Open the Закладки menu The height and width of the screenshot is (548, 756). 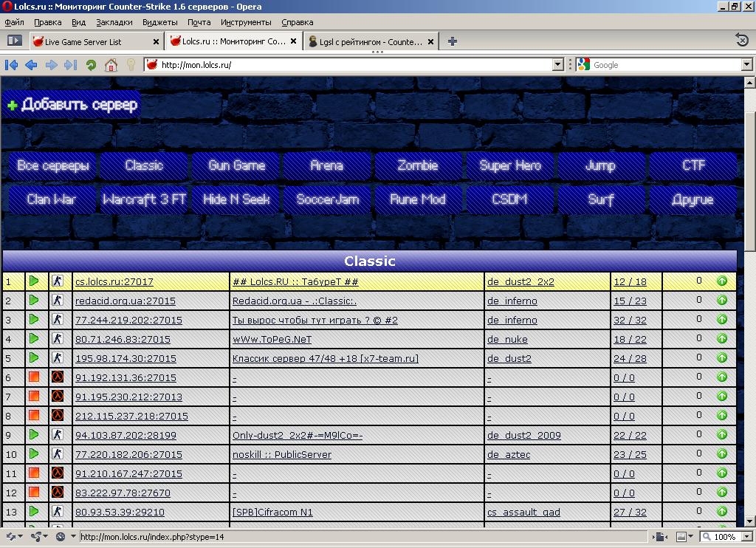click(x=114, y=22)
